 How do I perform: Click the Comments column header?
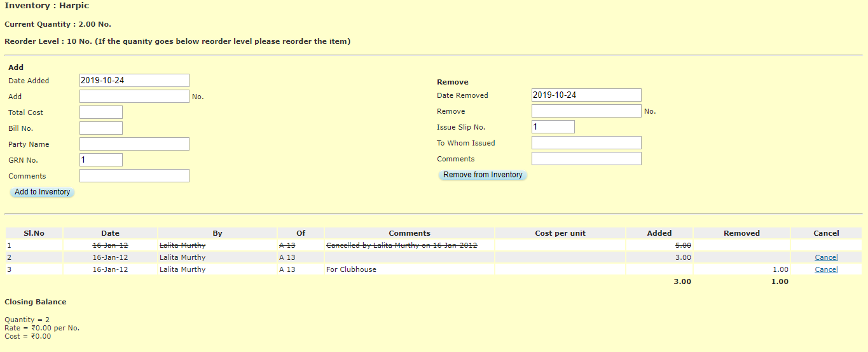pyautogui.click(x=410, y=233)
